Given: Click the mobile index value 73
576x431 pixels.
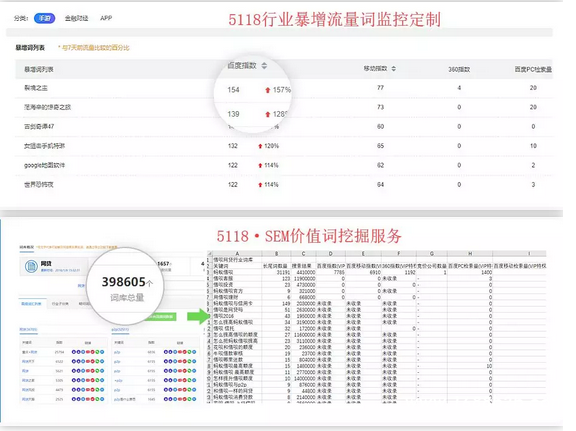Looking at the screenshot, I should tap(380, 107).
